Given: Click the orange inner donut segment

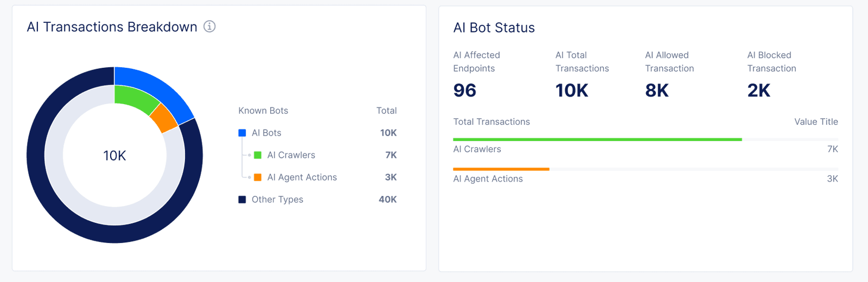Looking at the screenshot, I should pyautogui.click(x=164, y=118).
